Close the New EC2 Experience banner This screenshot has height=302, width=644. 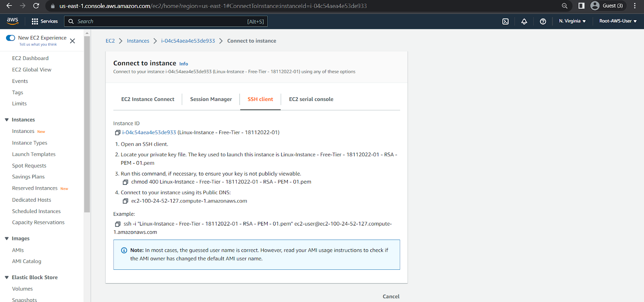point(72,41)
